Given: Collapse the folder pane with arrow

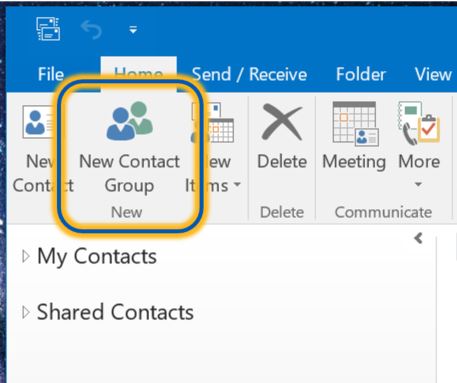Looking at the screenshot, I should (418, 238).
